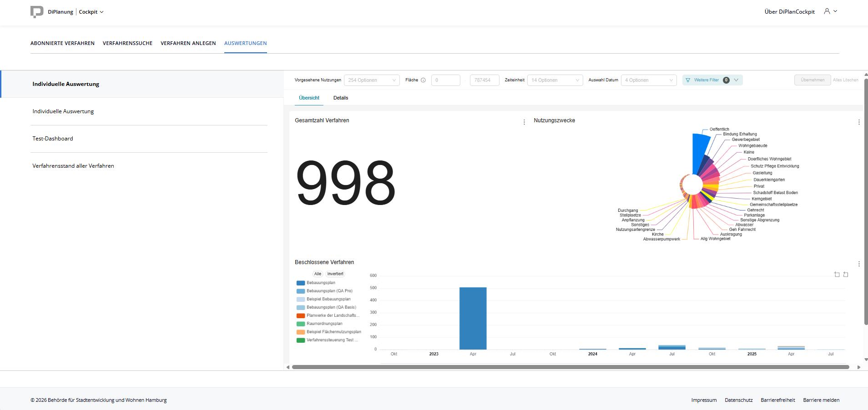Open the Zeiteinheit dropdown

tap(555, 80)
